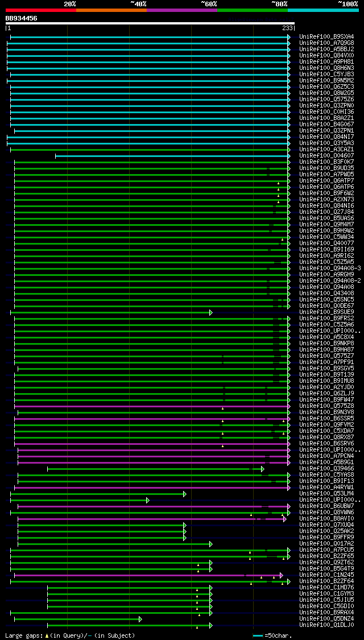The image size is (364, 640).
Task: Click the cyan ~100% legend segment
Action: click(323, 10)
